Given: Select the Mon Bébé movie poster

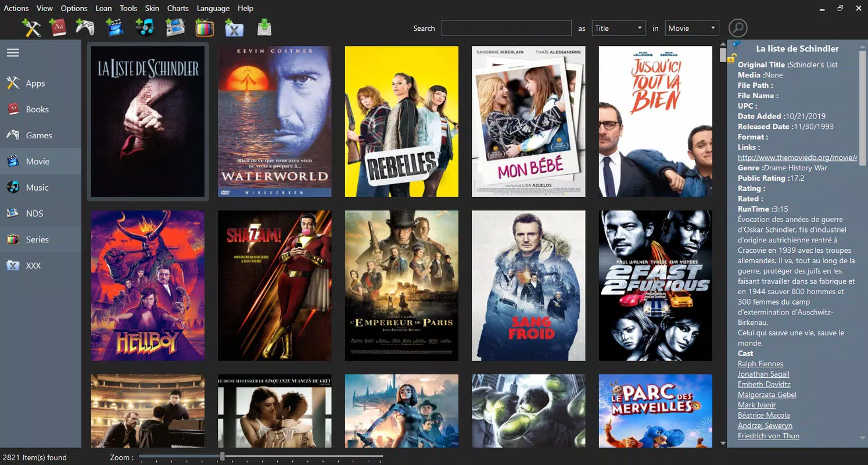Looking at the screenshot, I should [x=529, y=121].
